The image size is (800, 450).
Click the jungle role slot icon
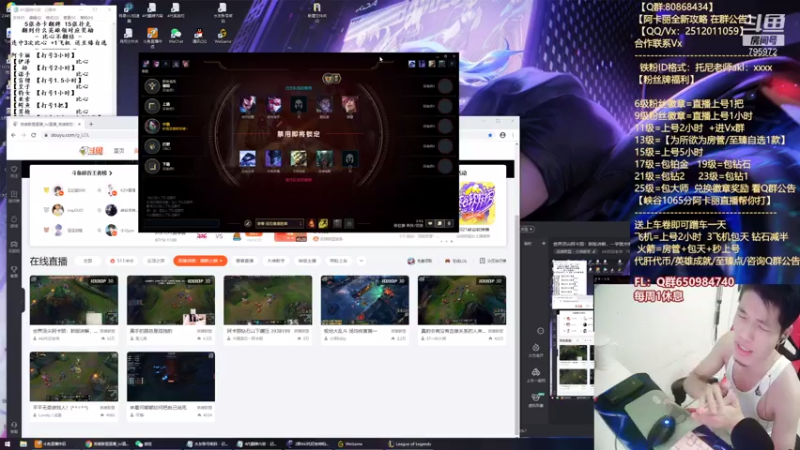click(x=152, y=146)
